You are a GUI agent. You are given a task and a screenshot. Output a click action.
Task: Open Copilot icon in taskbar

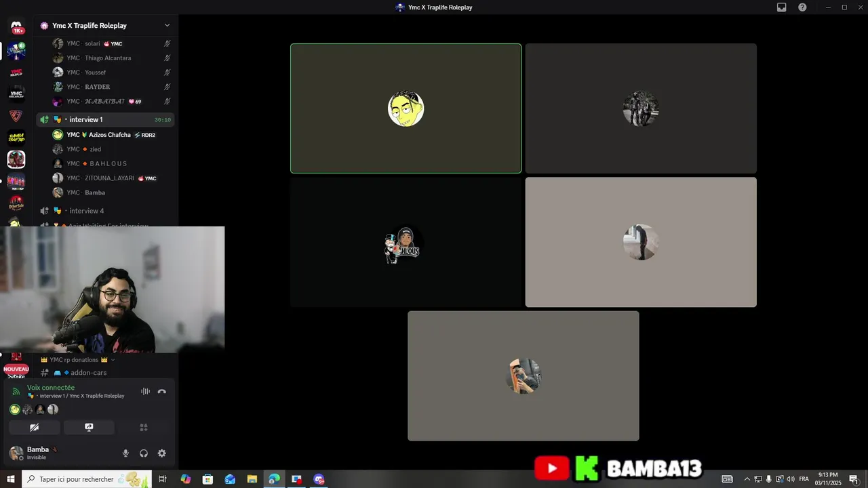point(186,479)
